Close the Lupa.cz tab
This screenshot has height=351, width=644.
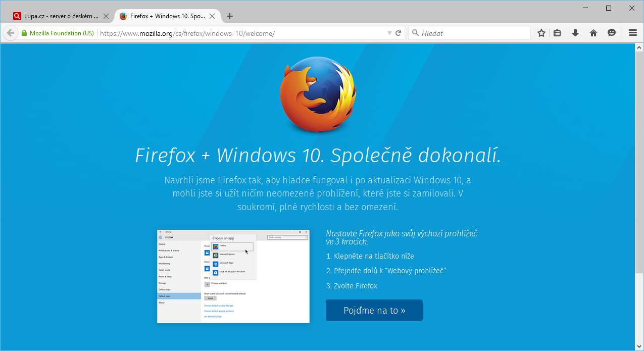point(106,16)
